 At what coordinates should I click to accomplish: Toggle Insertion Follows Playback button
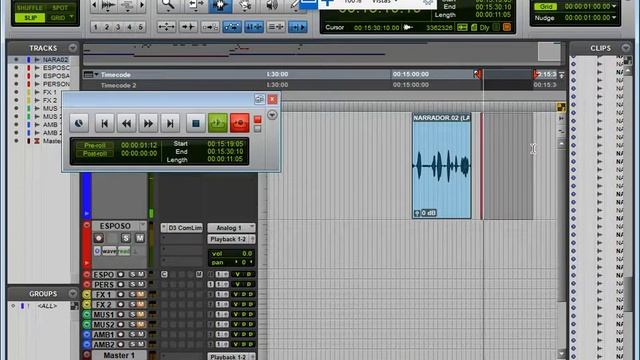pos(298,27)
